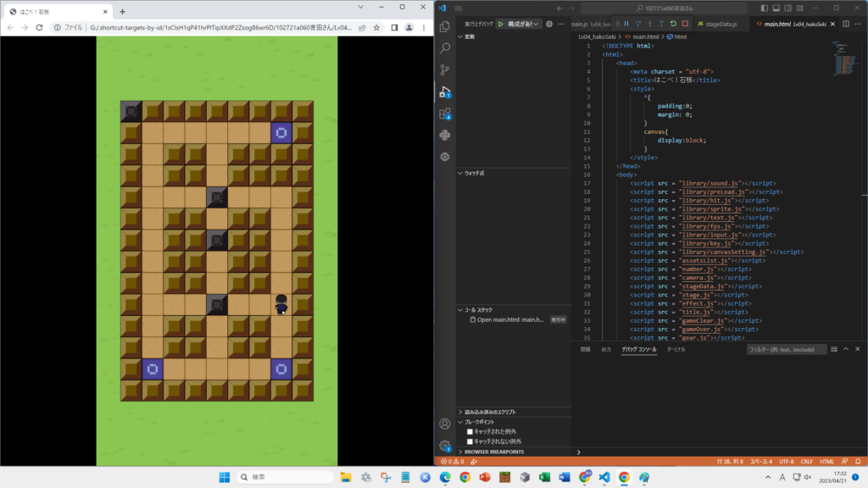This screenshot has height=488, width=868.
Task: Bookmark this page with the star icon
Action: [376, 28]
